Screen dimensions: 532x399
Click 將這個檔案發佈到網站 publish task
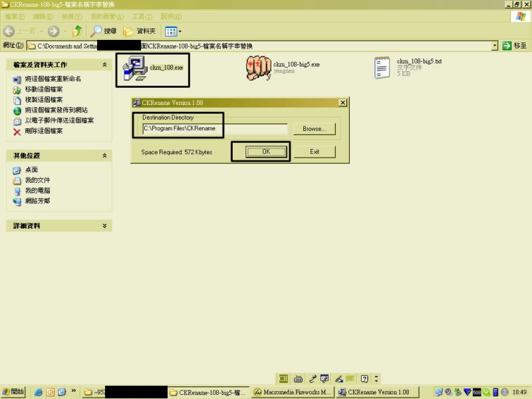coord(57,110)
